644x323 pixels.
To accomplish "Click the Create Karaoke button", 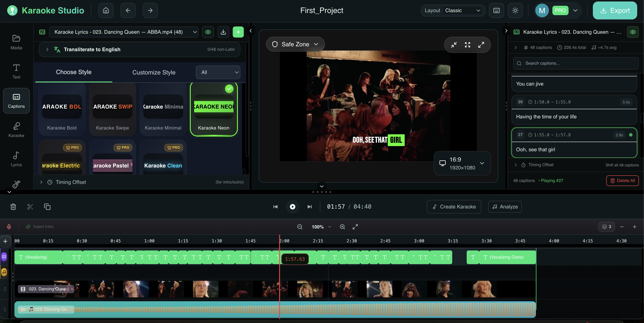I will 454,207.
